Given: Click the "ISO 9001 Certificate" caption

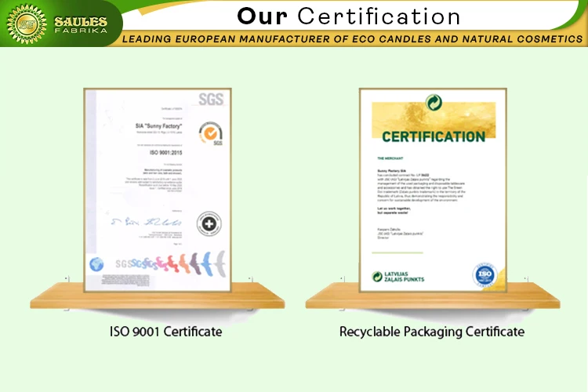Looking at the screenshot, I should (x=165, y=332).
